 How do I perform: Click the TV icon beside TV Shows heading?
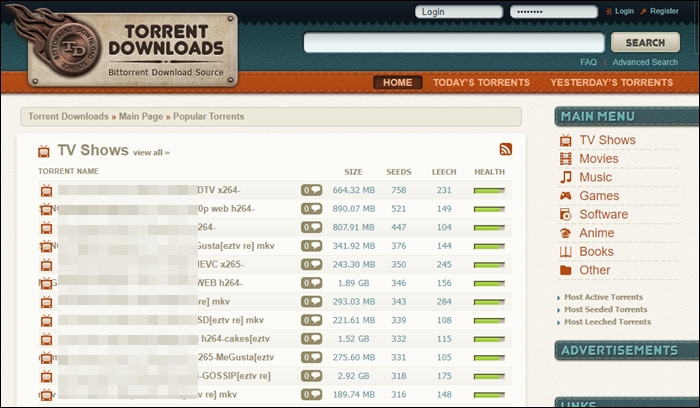[x=44, y=151]
